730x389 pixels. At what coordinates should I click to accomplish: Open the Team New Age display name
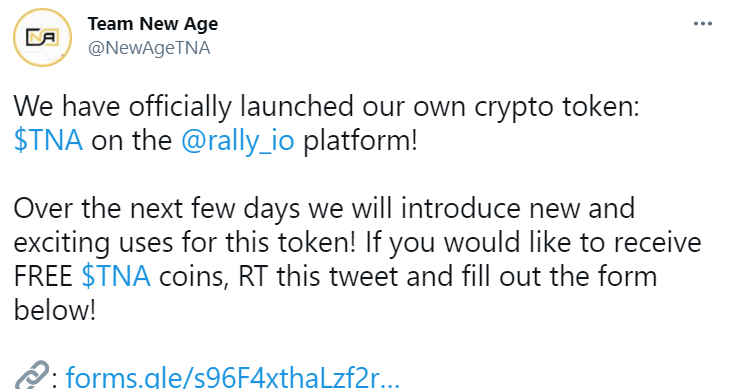point(153,24)
